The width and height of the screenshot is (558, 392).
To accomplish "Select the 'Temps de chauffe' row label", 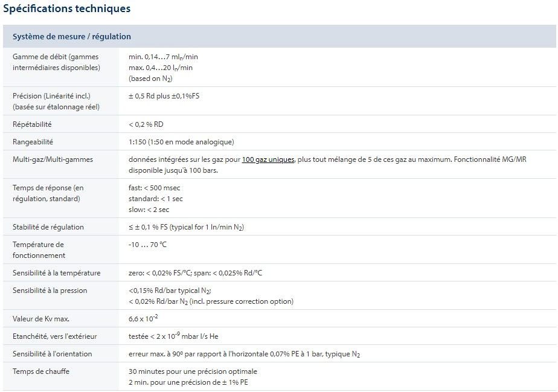I will tap(41, 371).
